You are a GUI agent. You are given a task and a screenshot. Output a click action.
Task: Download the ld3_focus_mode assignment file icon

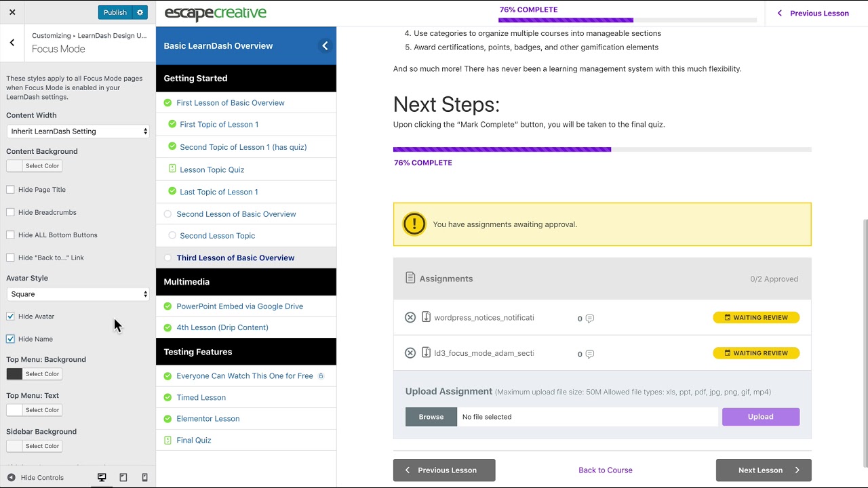pos(426,352)
